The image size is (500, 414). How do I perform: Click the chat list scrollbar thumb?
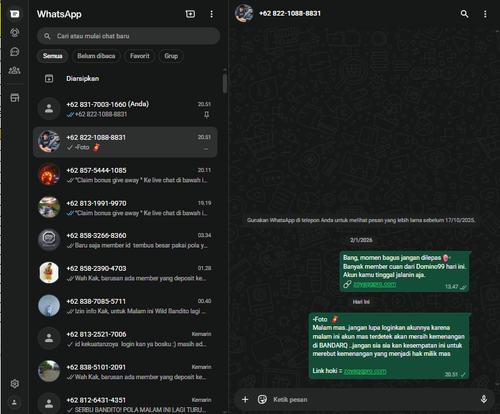(225, 83)
